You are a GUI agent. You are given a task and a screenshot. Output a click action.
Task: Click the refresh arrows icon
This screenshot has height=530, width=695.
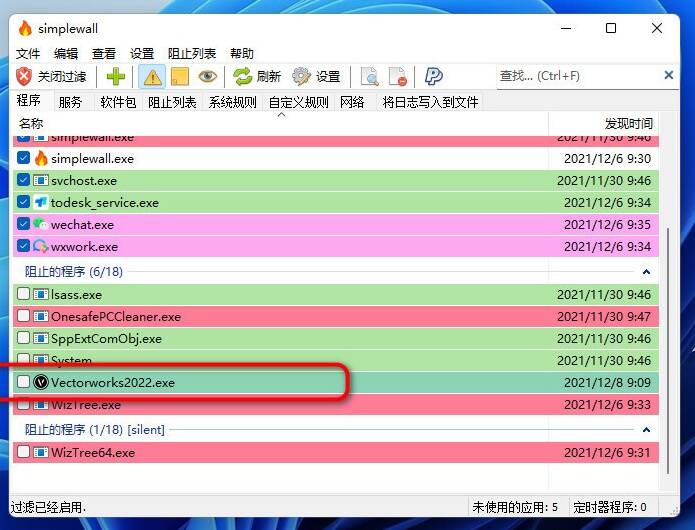pyautogui.click(x=243, y=76)
